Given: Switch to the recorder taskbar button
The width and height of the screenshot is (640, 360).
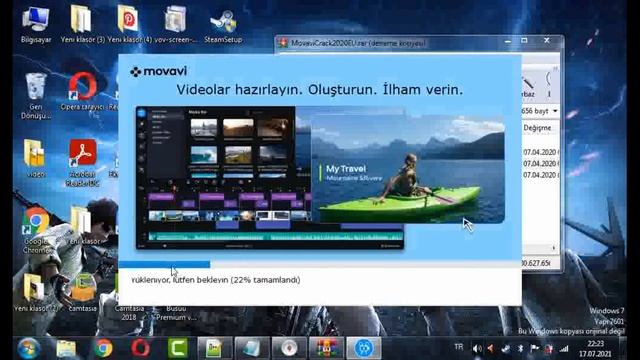Looking at the screenshot, I should pos(289,348).
